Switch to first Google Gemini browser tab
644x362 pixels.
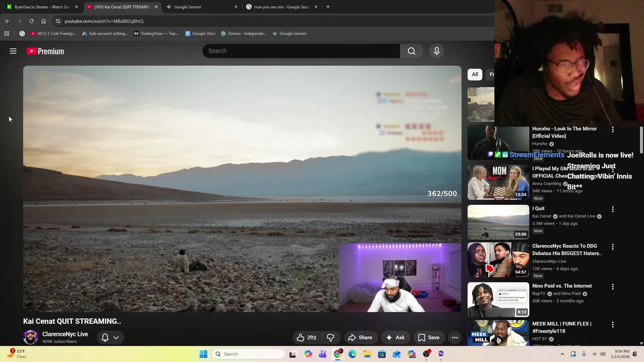pos(201,7)
